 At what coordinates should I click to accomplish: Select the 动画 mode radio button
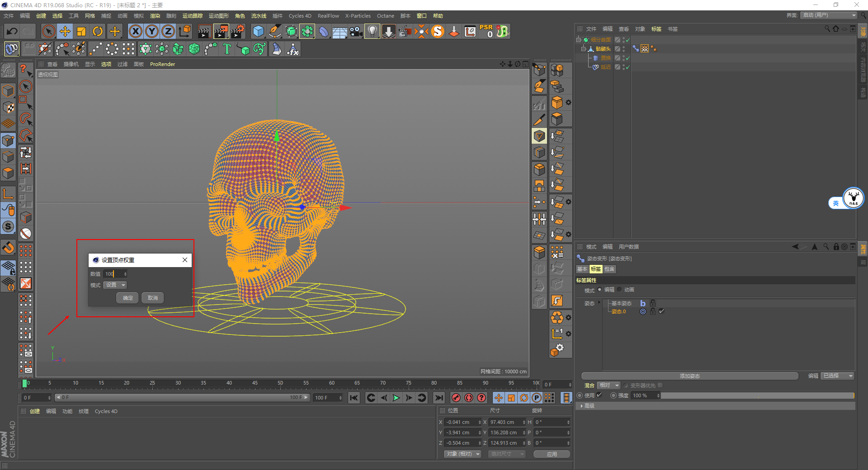[x=620, y=290]
